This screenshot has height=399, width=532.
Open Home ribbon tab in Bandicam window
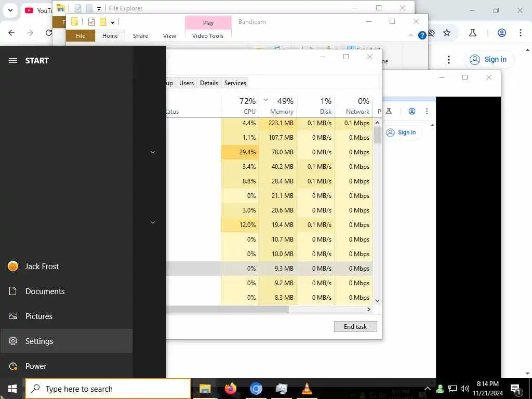tap(110, 36)
